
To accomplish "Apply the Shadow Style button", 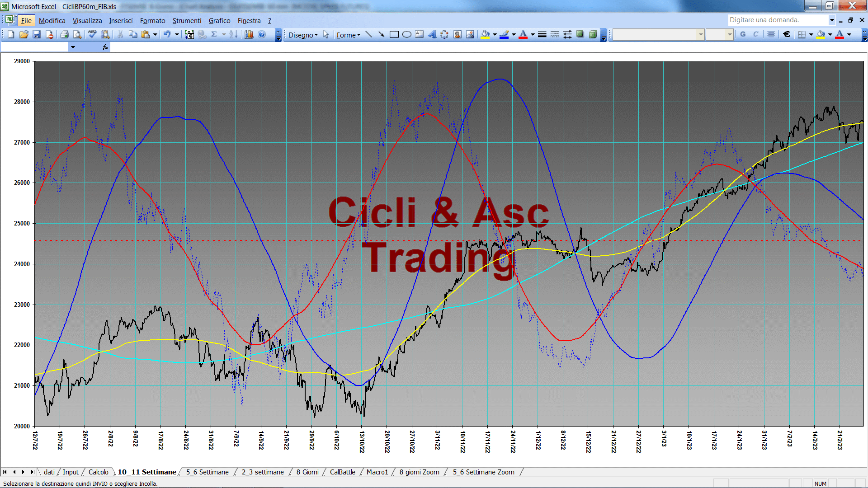I will tap(580, 34).
